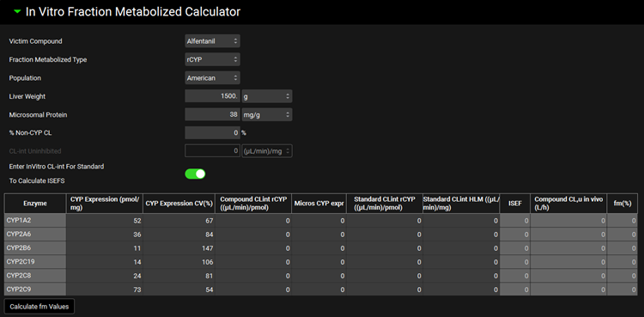The image size is (644, 317).
Task: Click the Micros CYP expr column header
Action: (319, 203)
